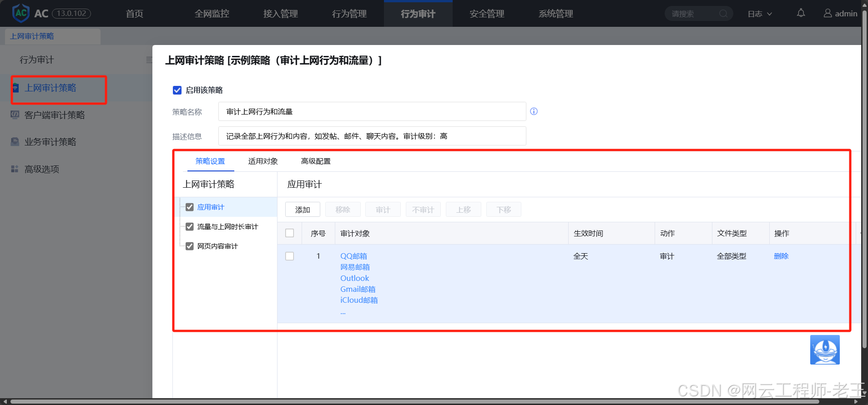Screen dimensions: 868x405
Task: Go to the 首页 menu
Action: (x=135, y=14)
